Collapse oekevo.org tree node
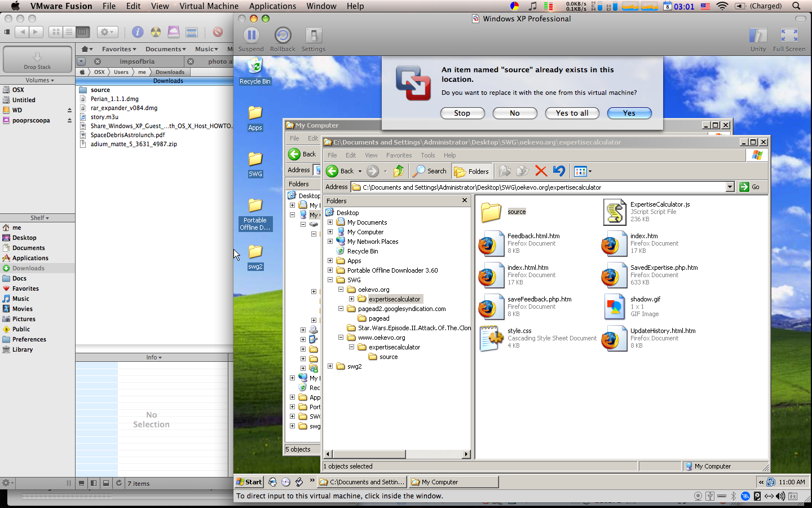Image resolution: width=812 pixels, height=508 pixels. point(341,290)
